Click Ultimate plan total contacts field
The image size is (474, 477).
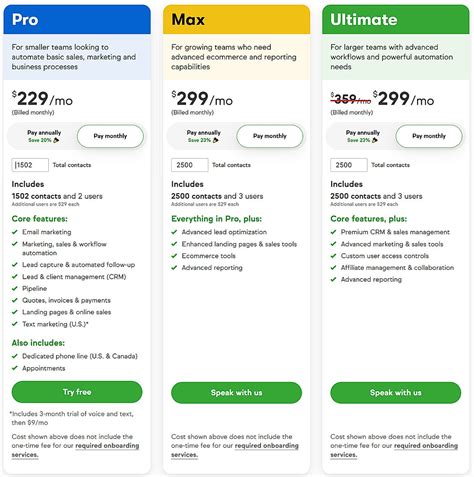(349, 165)
